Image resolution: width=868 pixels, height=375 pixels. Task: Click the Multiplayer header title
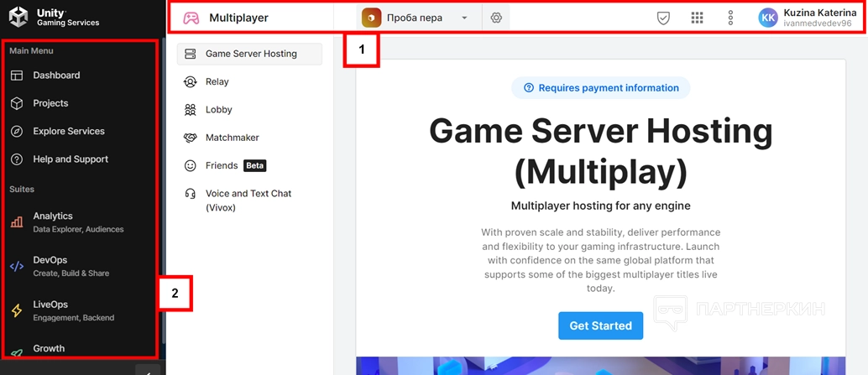(x=238, y=18)
